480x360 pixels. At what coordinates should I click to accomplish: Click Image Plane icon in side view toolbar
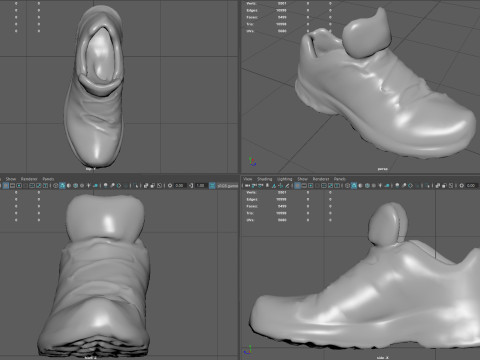point(274,185)
